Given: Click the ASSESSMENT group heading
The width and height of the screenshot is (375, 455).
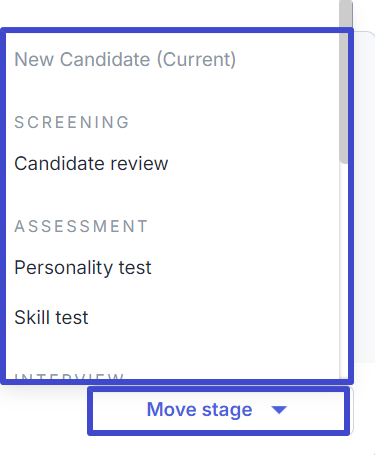Looking at the screenshot, I should (x=81, y=226).
